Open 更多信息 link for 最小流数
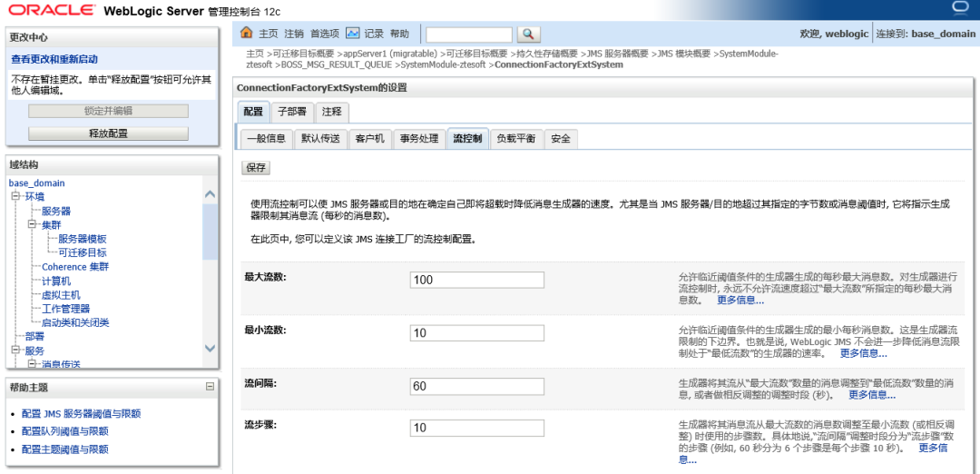 coord(863,353)
